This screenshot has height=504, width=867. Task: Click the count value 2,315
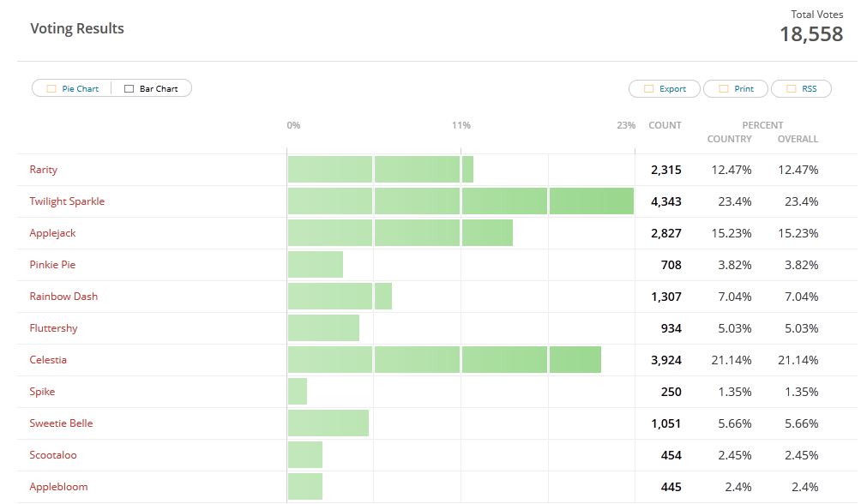click(666, 171)
